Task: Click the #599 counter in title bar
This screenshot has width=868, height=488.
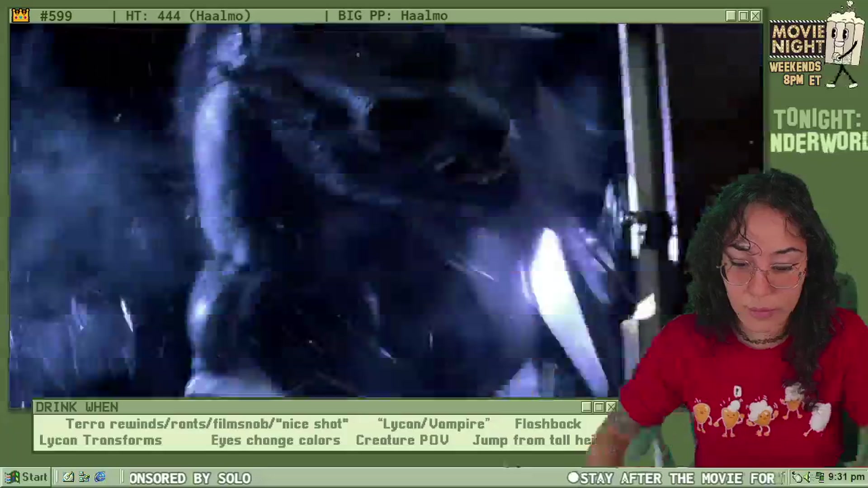Action: tap(56, 16)
